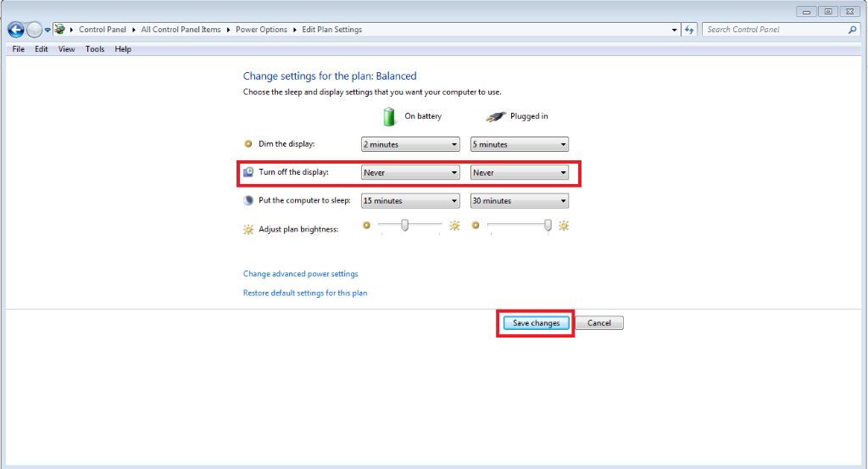The height and width of the screenshot is (469, 868).
Task: Click the green battery icon
Action: [x=389, y=116]
